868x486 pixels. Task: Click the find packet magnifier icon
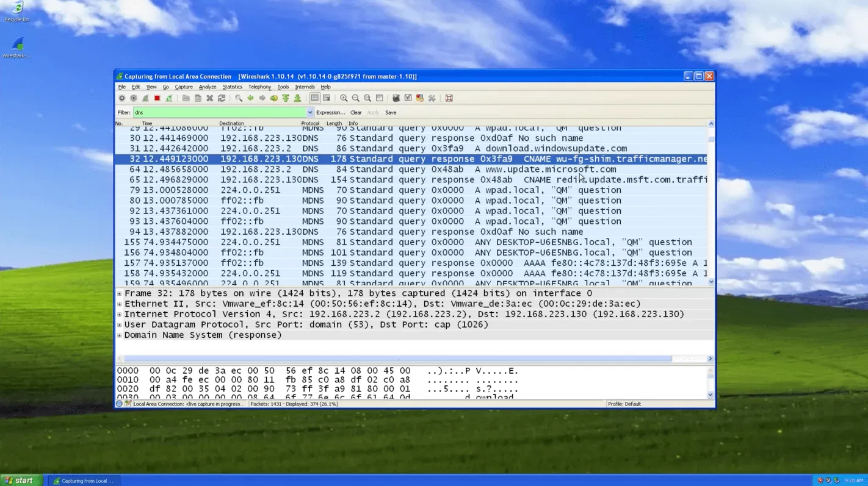click(x=239, y=98)
